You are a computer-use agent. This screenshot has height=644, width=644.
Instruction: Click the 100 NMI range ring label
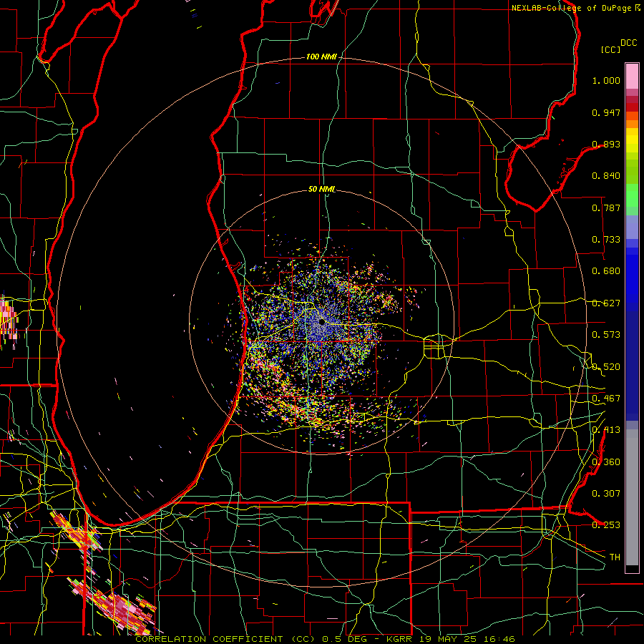pyautogui.click(x=321, y=57)
